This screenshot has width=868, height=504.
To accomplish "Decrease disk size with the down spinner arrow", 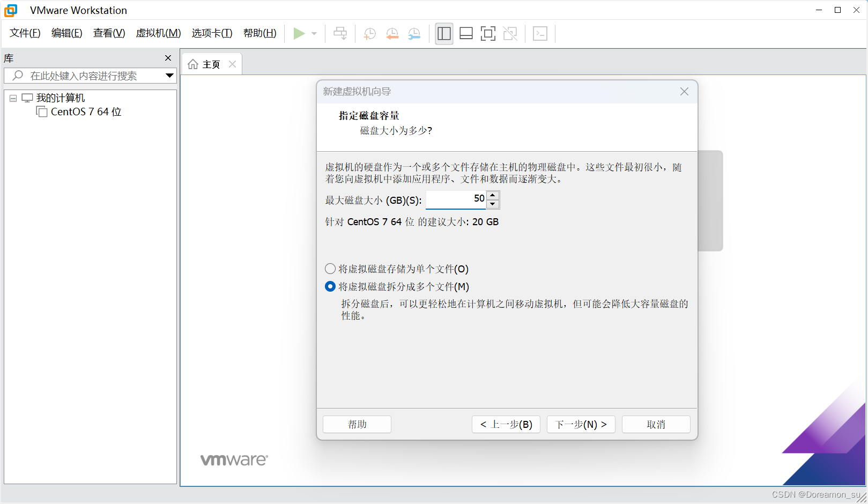I will coord(493,204).
